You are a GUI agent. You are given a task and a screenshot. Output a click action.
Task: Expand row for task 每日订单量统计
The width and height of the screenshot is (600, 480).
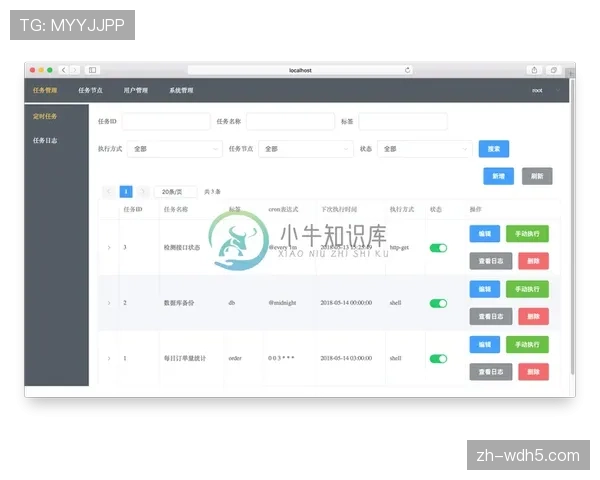click(109, 358)
